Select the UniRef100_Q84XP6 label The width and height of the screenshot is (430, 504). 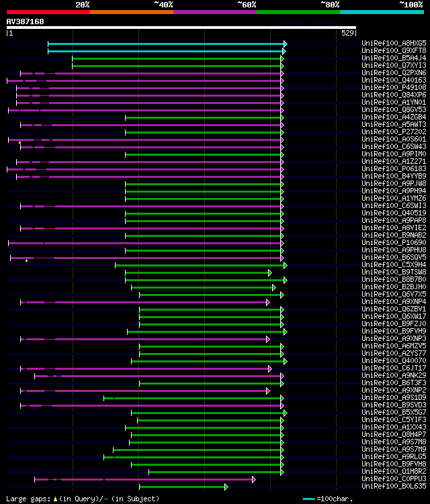click(x=394, y=95)
